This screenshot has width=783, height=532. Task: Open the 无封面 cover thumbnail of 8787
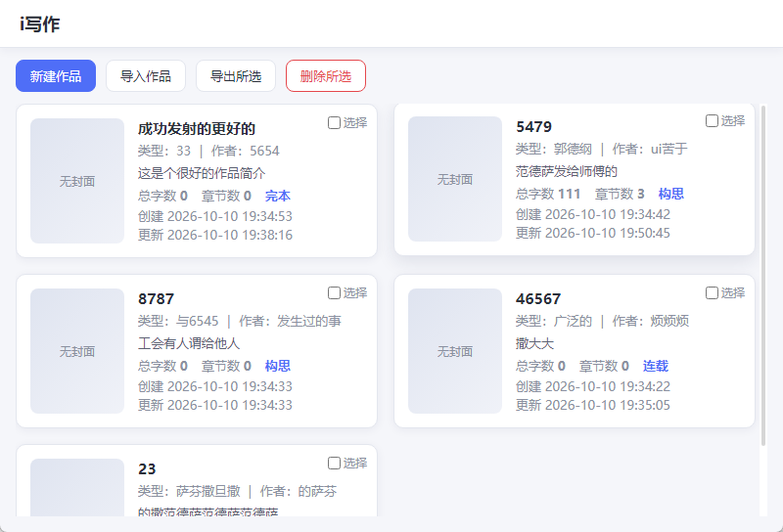(77, 351)
